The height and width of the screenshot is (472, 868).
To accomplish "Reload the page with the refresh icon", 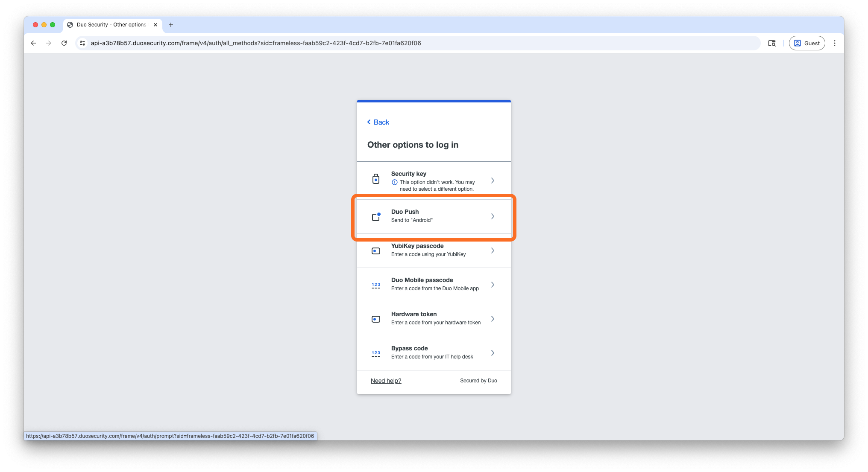I will click(64, 43).
